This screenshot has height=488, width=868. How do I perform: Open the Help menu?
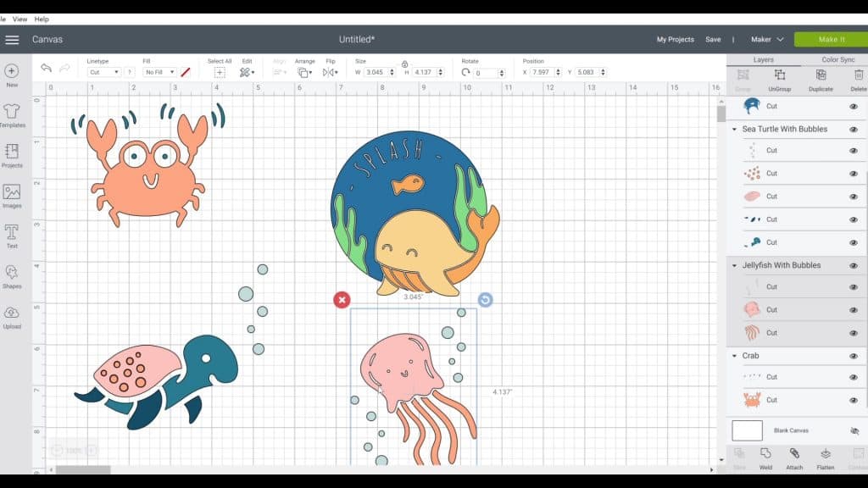coord(42,19)
